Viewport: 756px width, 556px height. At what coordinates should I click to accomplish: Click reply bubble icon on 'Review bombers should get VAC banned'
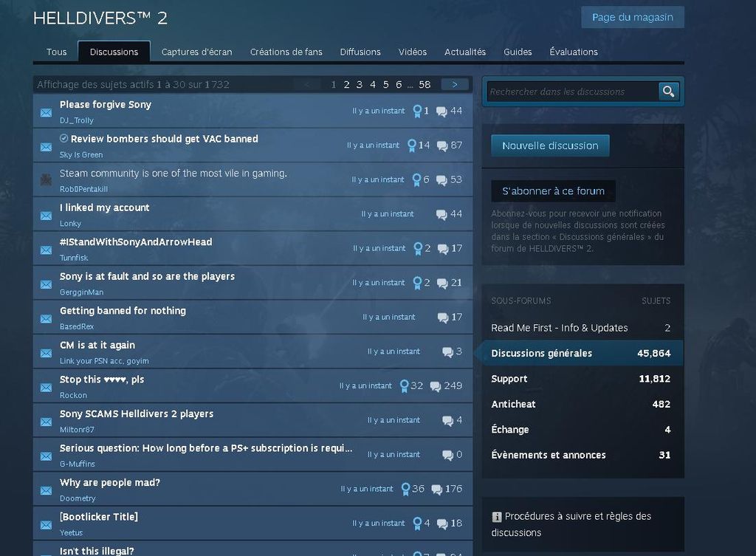click(x=442, y=145)
